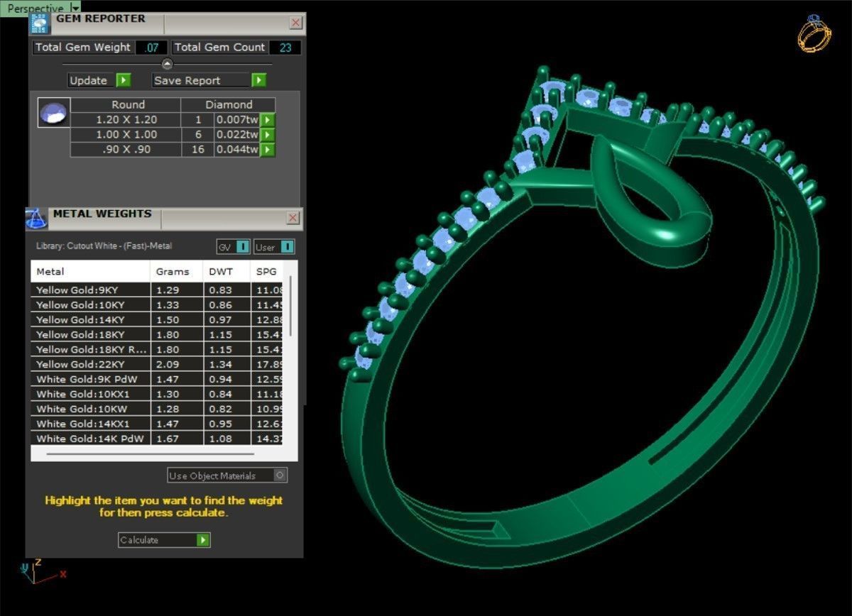This screenshot has height=616, width=852.
Task: Click the 1.08 DWT cell
Action: pos(226,439)
